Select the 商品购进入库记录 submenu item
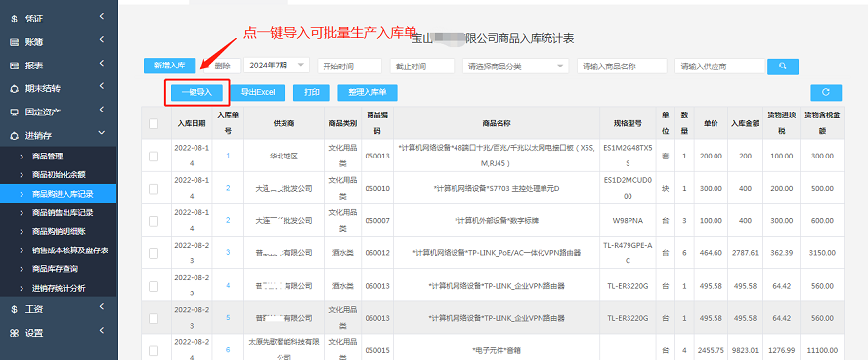 (58, 194)
